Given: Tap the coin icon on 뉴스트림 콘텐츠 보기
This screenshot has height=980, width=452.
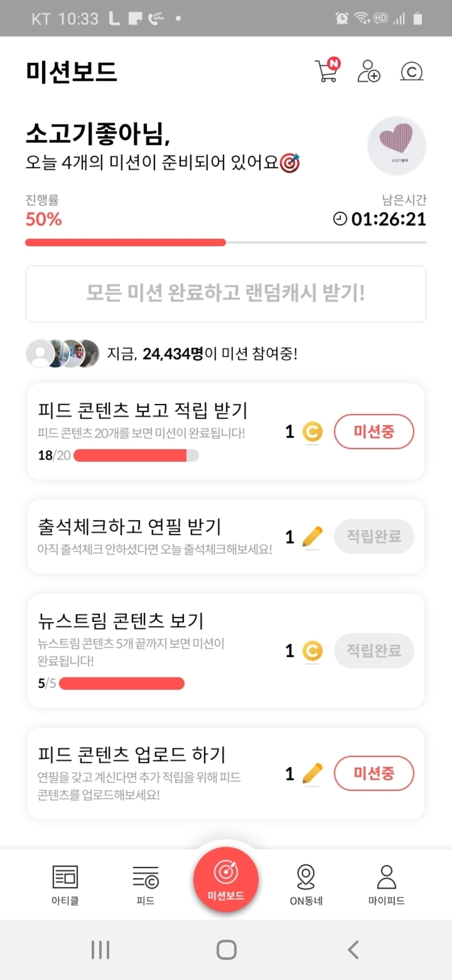Looking at the screenshot, I should 313,651.
